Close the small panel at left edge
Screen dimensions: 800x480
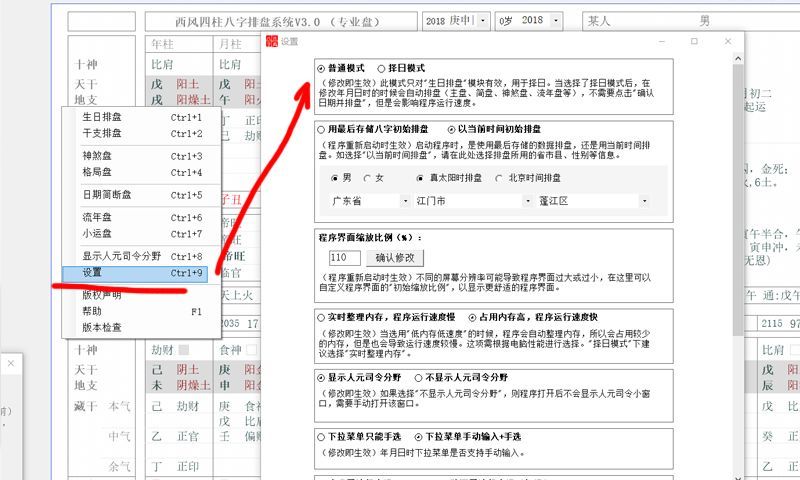pyautogui.click(x=11, y=364)
